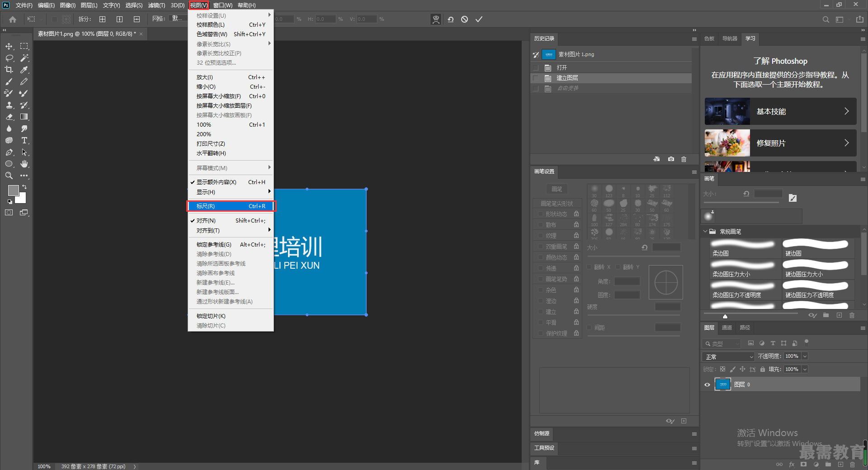Toggle Quick Mask mode icon
The height and width of the screenshot is (470, 868).
9,212
